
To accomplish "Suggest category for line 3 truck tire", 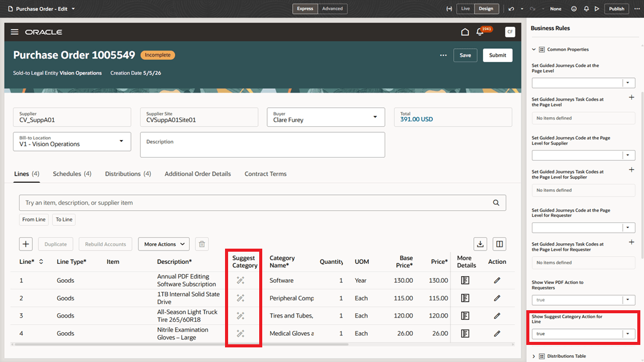I will click(x=241, y=316).
